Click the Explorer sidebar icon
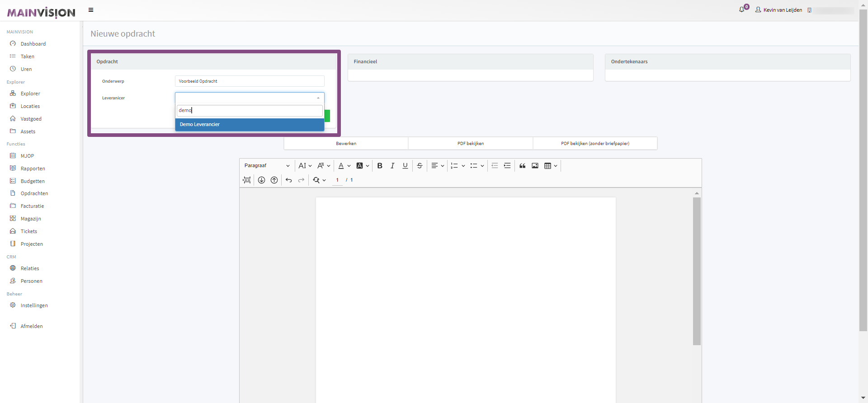The width and height of the screenshot is (868, 403). pyautogui.click(x=13, y=94)
